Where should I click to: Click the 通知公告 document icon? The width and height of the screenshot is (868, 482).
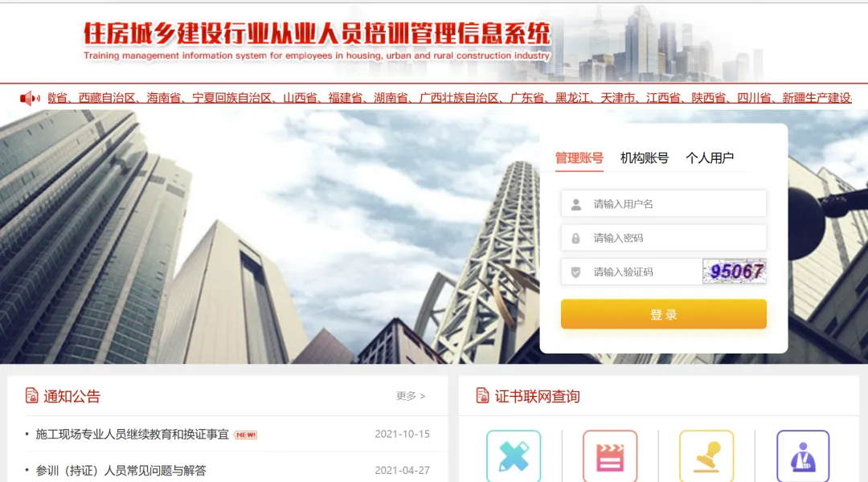pyautogui.click(x=31, y=396)
